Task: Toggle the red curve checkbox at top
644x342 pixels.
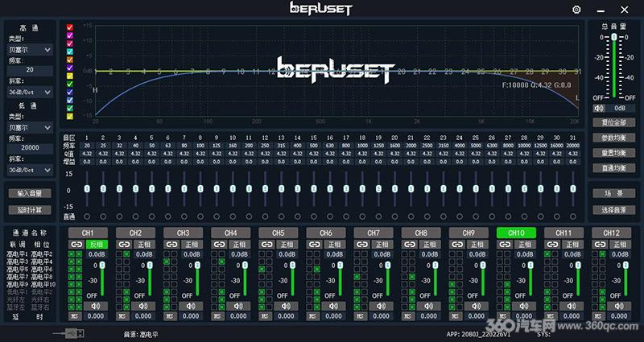Action: coord(70,27)
